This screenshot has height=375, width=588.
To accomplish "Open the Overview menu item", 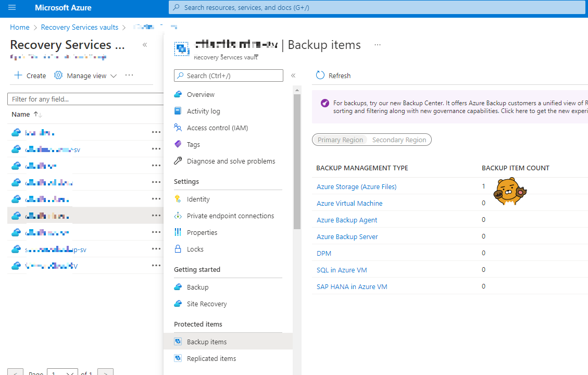I will [x=201, y=94].
